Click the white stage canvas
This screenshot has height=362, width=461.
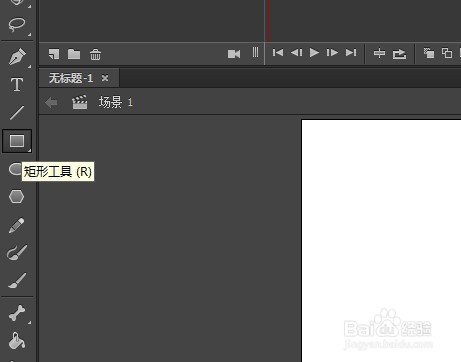click(381, 240)
